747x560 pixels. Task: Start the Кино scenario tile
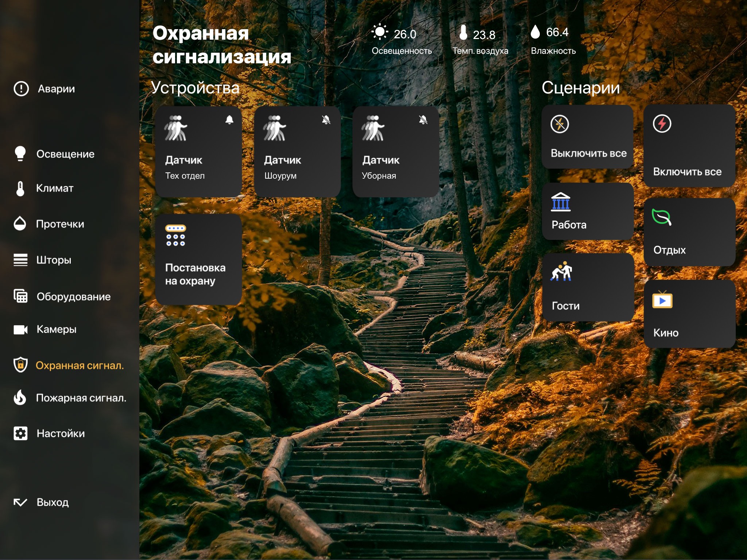tap(689, 314)
